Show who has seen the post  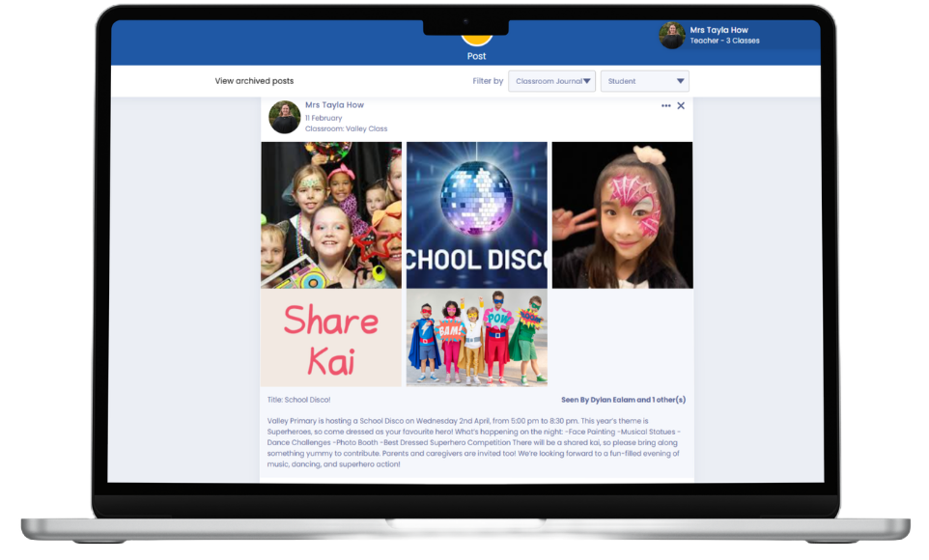[x=623, y=400]
